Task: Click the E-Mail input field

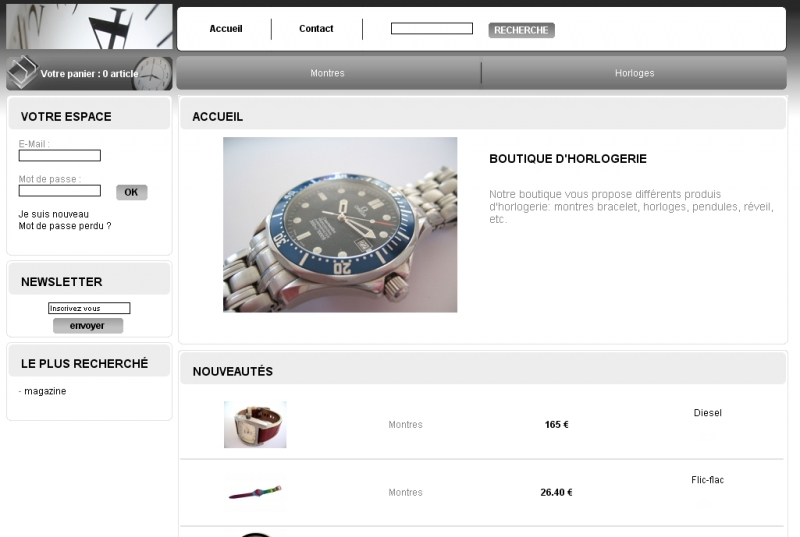Action: tap(60, 156)
